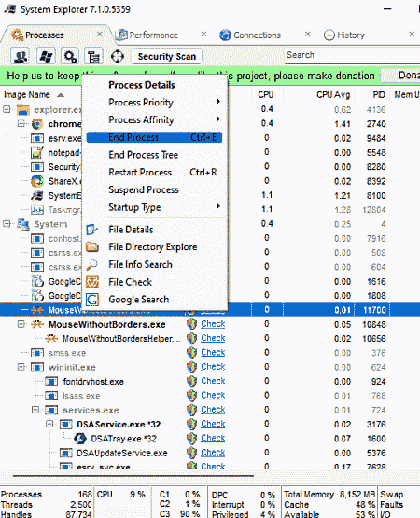Screen dimensions: 420x518
Task: Click the Windows flag toolbar icon
Action: click(46, 57)
